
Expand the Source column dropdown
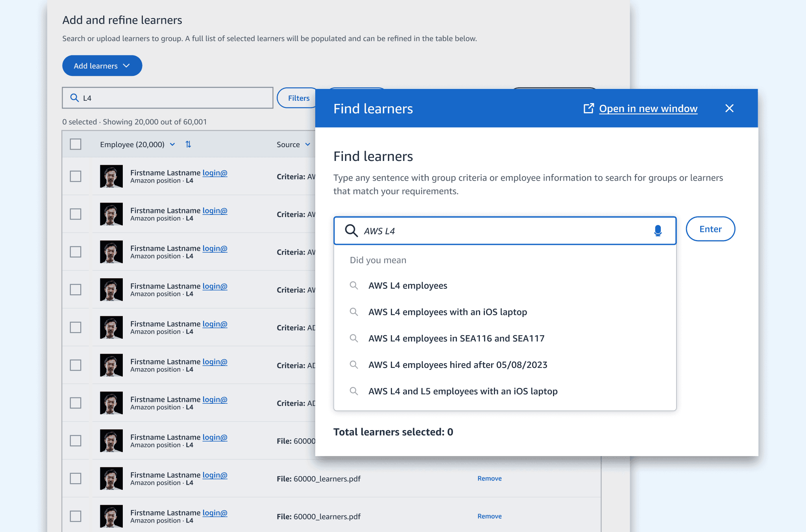(307, 144)
